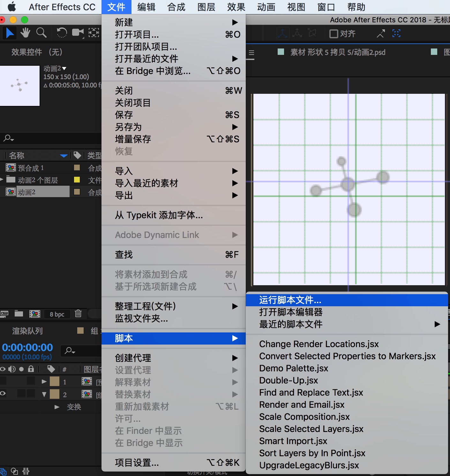Enable the 对齐 snapping checkbox
The image size is (450, 476).
(334, 34)
